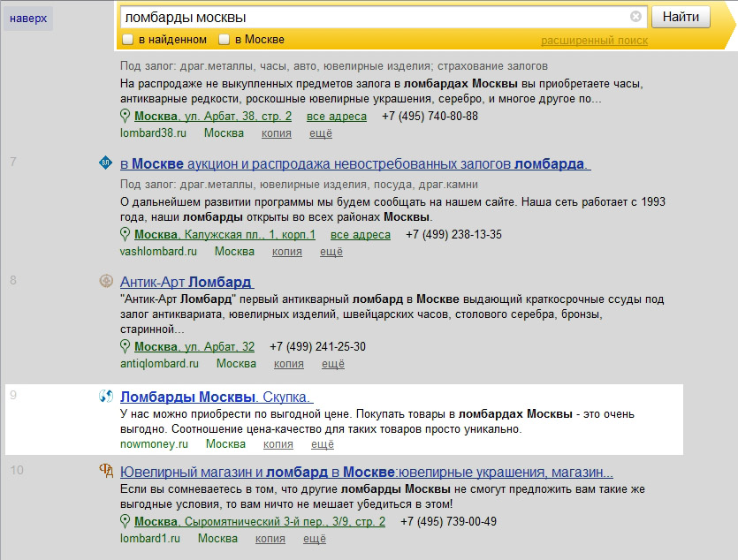Click Москва region link after antiqlombard.ru
The image size is (738, 560).
(x=236, y=364)
